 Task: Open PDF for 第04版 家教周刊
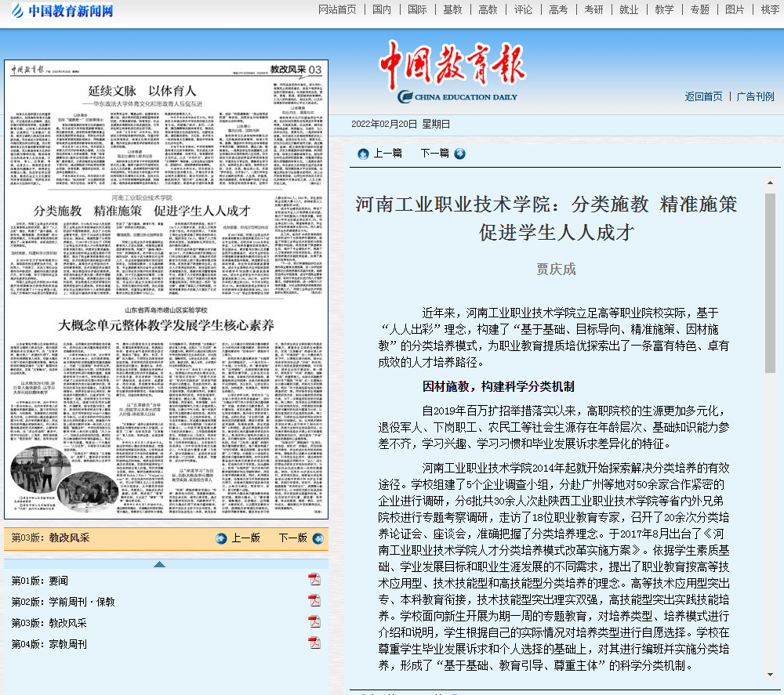pos(314,643)
